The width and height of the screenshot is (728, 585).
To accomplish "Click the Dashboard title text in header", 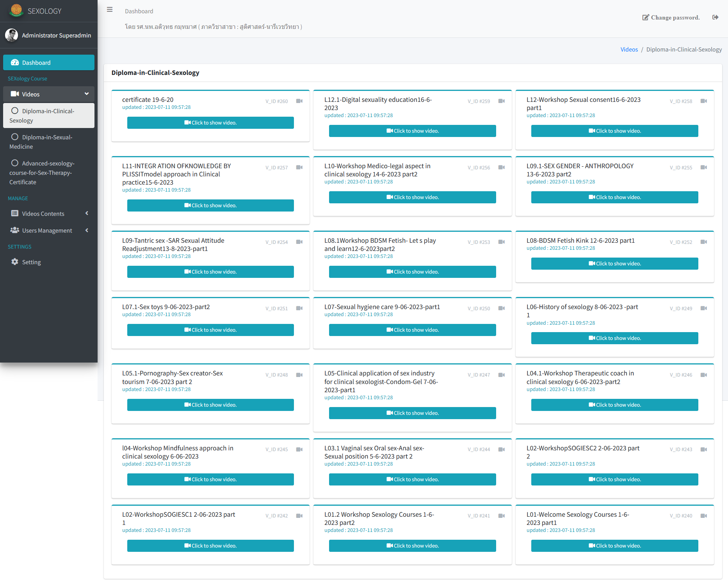I will [x=139, y=11].
